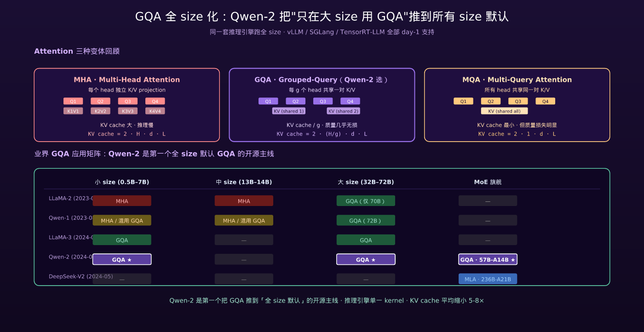Screen dimensions: 644x332
Task: Click the 'GQA (72B)' cell
Action: coord(366,220)
